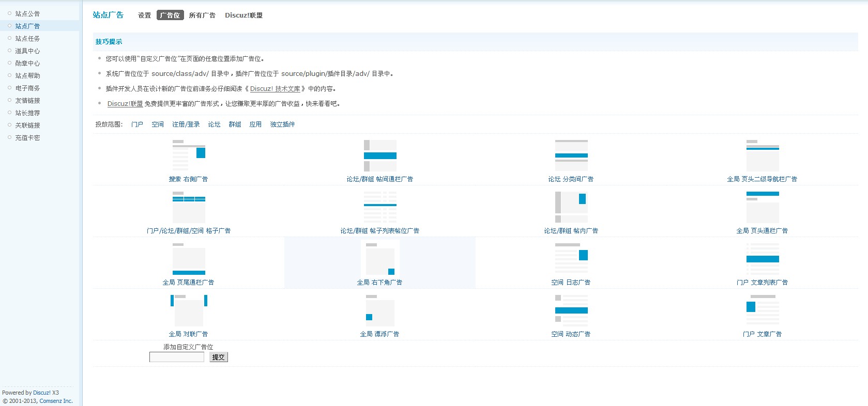The width and height of the screenshot is (868, 406).
Task: Open the 全局 漂浮广告 icon
Action: click(380, 310)
